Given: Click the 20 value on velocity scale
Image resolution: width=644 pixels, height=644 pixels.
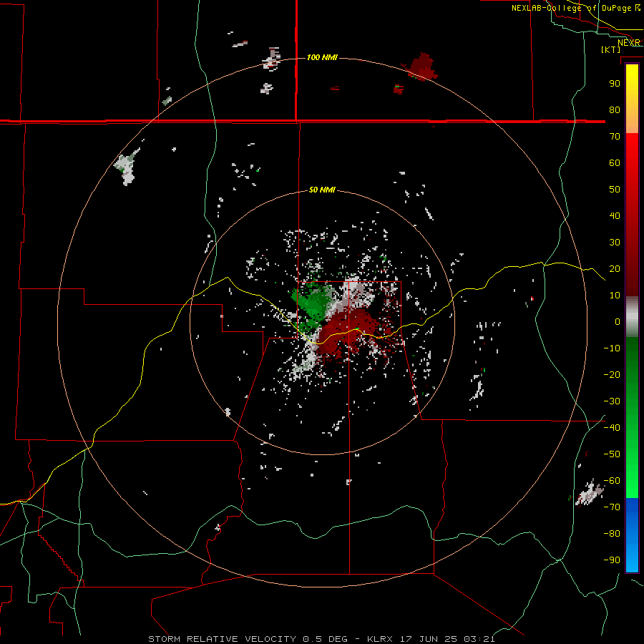Looking at the screenshot, I should [x=615, y=268].
